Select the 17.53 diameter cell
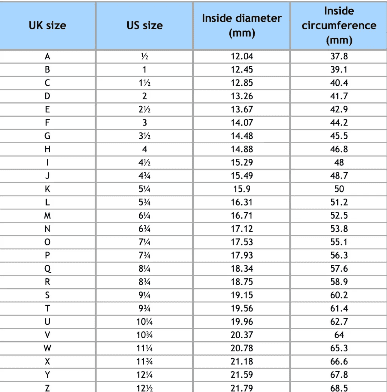 point(242,242)
